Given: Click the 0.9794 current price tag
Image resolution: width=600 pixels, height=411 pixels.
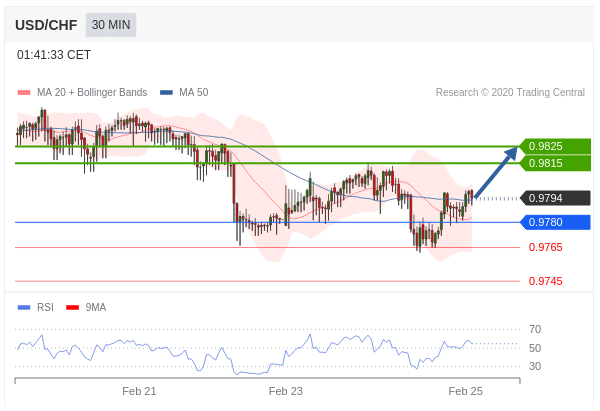Looking at the screenshot, I should pos(555,198).
